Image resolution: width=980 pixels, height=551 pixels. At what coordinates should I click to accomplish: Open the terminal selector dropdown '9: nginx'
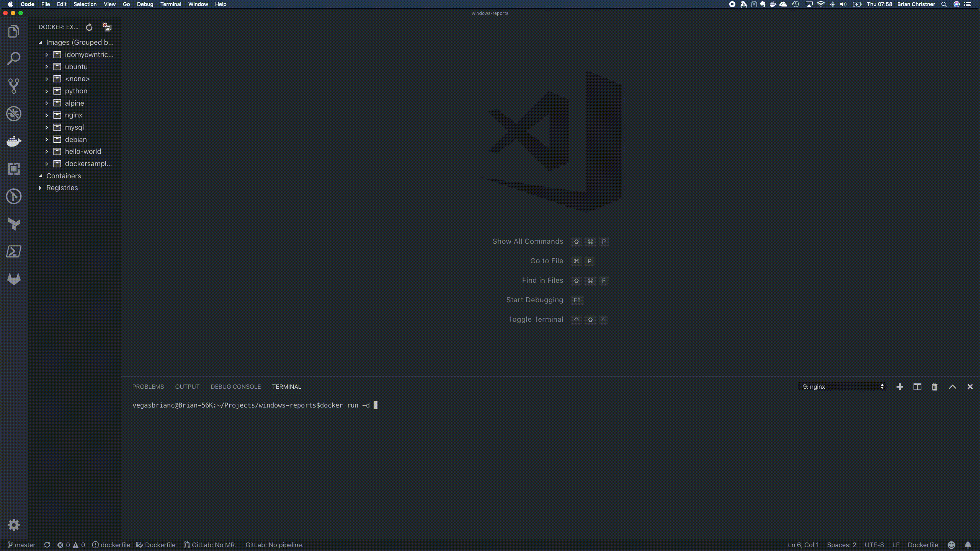point(842,387)
